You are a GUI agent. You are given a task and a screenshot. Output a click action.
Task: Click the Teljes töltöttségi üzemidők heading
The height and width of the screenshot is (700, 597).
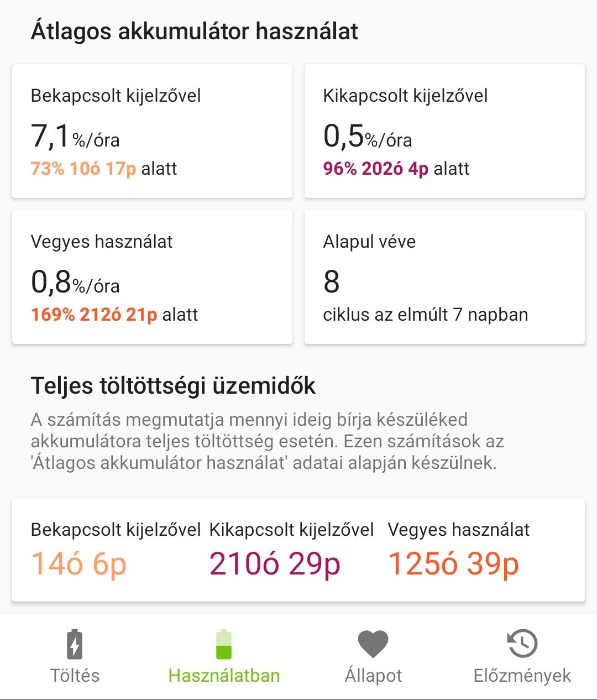tap(173, 385)
